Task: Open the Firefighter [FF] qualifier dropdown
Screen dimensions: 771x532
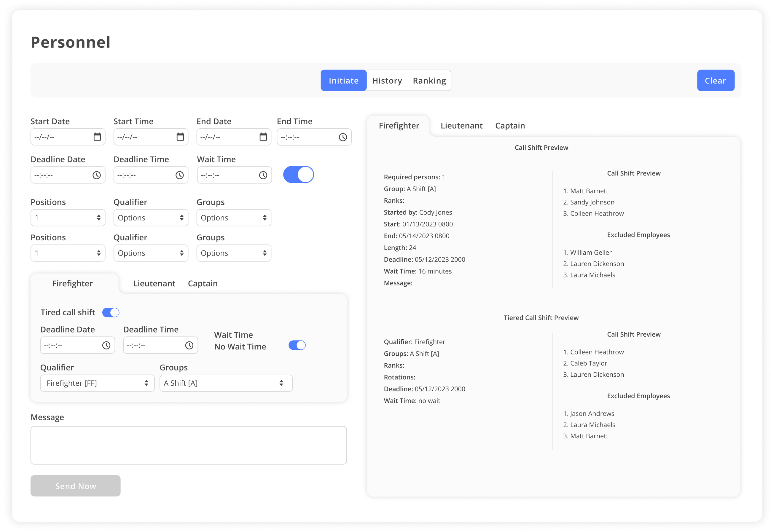Action: click(x=97, y=383)
